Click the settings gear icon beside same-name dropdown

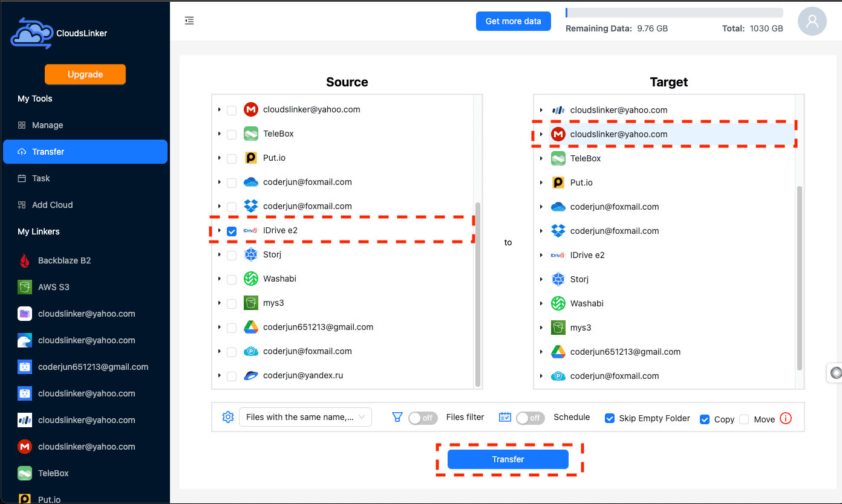click(x=227, y=417)
